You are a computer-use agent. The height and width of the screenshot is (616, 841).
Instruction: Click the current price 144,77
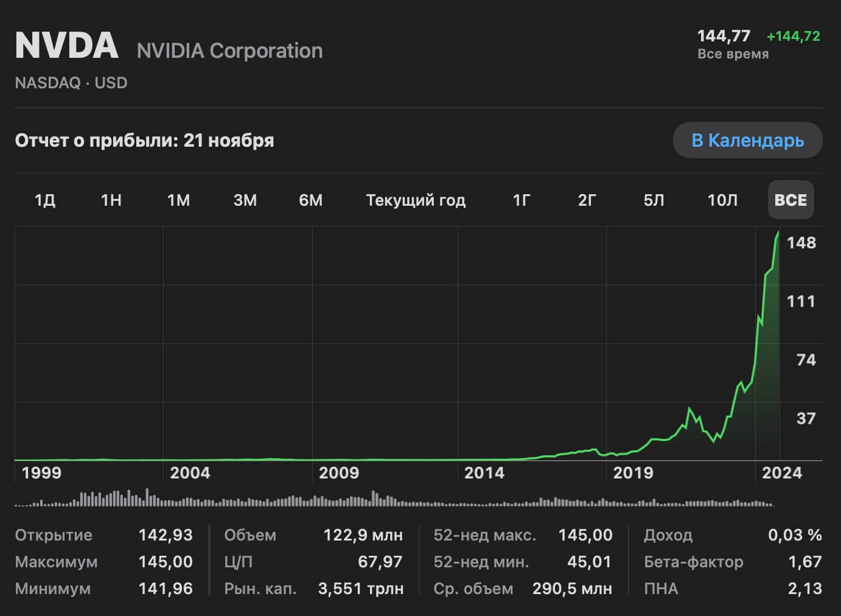coord(724,36)
